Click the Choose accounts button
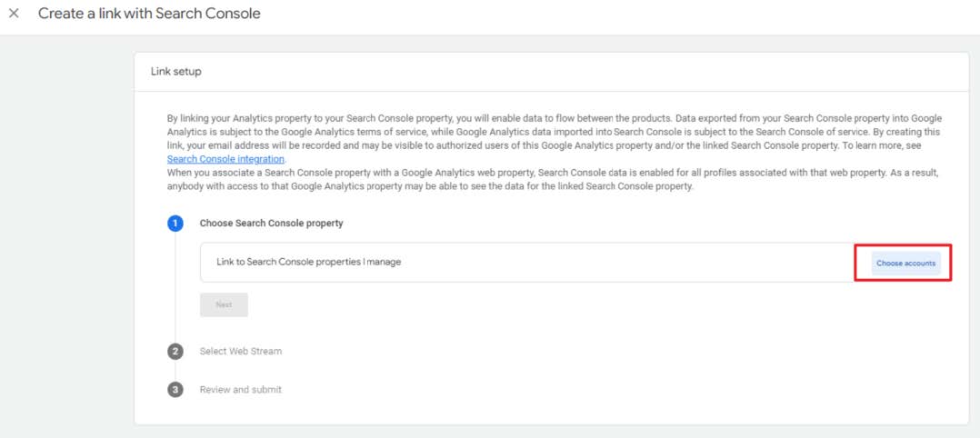 point(905,263)
